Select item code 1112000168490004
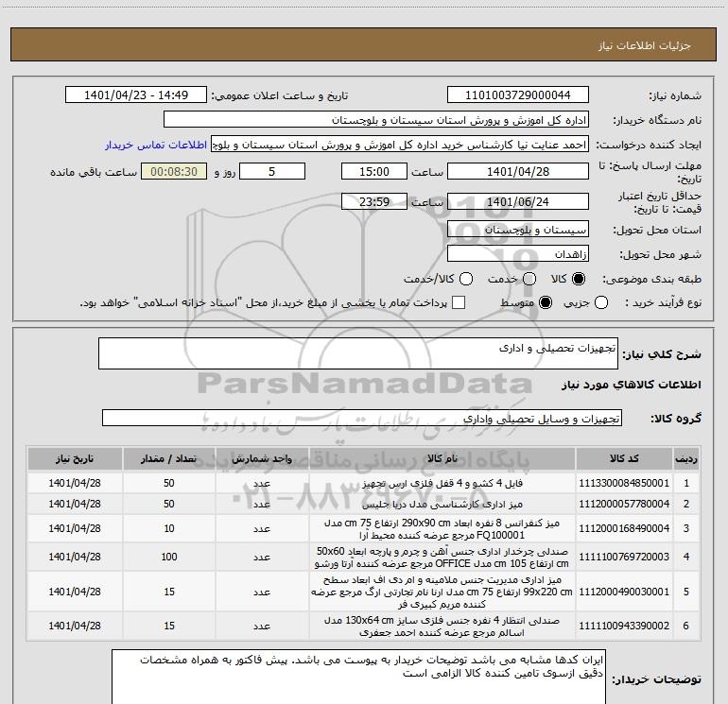 624,528
